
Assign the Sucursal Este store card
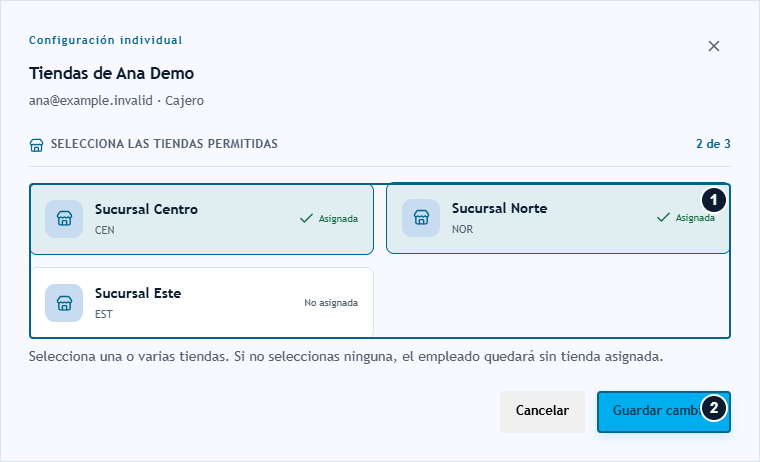pyautogui.click(x=202, y=303)
